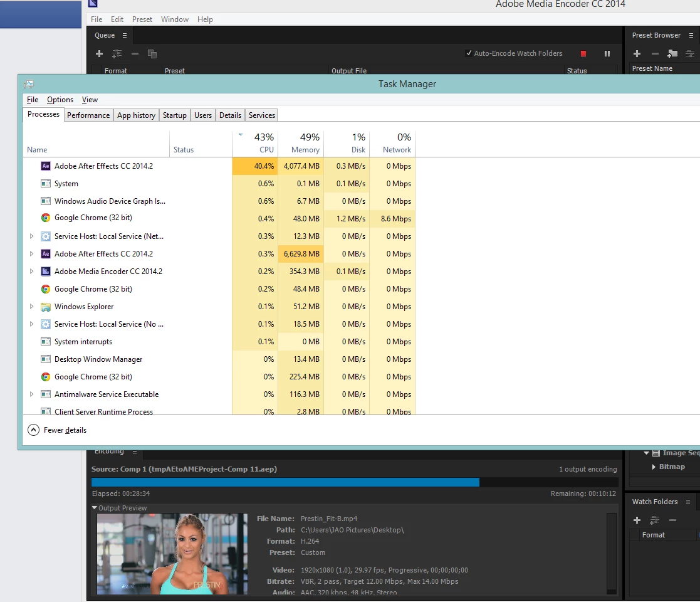Open Media Encoder Preset menu
Viewport: 700px width, 602px height.
142,19
